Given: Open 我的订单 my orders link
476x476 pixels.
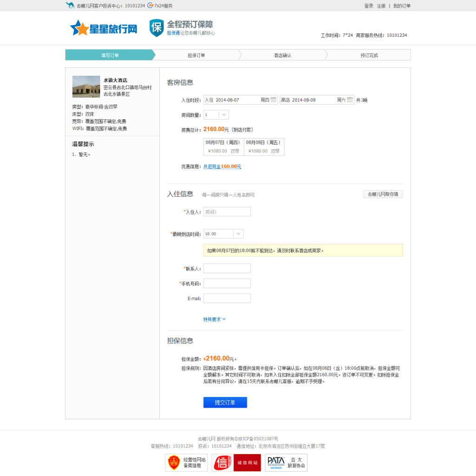Looking at the screenshot, I should coord(402,6).
